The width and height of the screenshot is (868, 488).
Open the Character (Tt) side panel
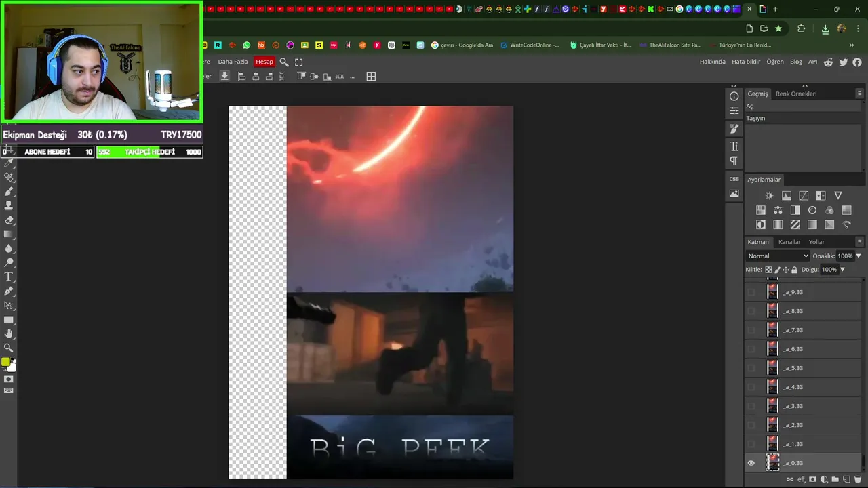pos(734,146)
